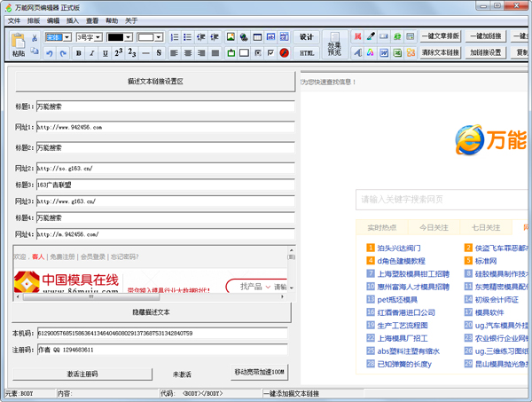Click the 清除文本链接 button
Image resolution: width=532 pixels, height=402 pixels.
tap(441, 52)
